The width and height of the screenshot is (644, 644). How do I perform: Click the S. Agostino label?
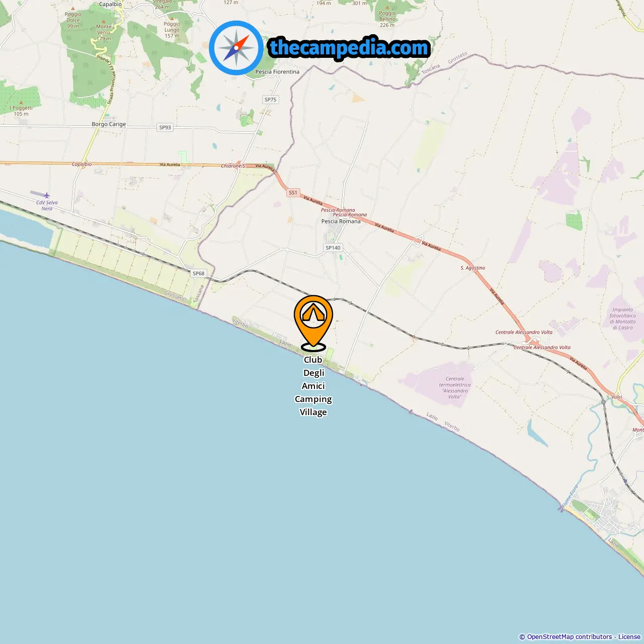pos(473,268)
